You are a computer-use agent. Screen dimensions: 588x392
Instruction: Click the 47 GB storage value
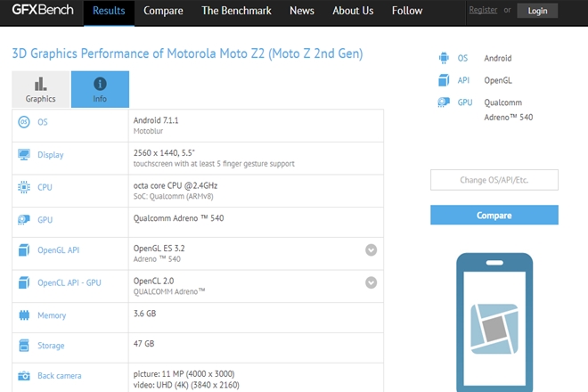(x=143, y=344)
